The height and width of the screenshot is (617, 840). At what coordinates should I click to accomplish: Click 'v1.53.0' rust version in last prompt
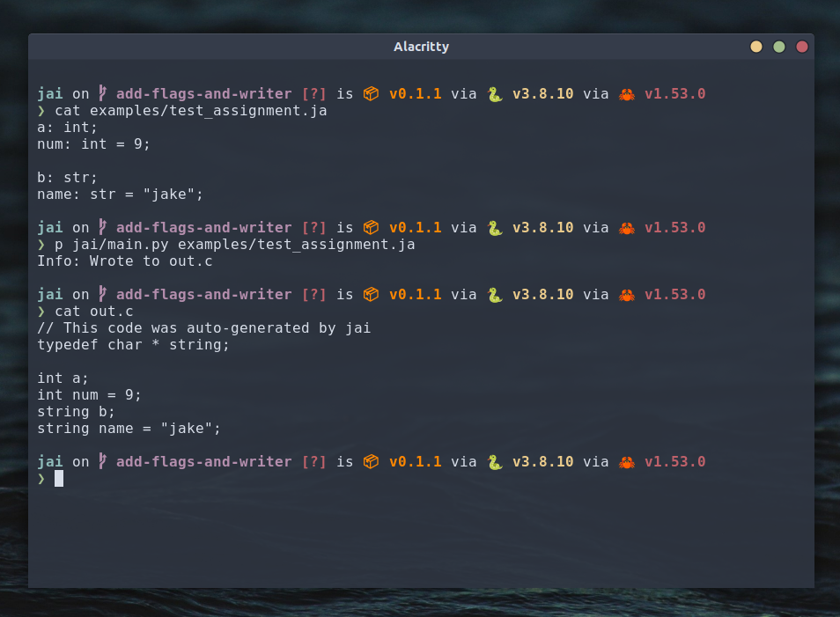(675, 462)
